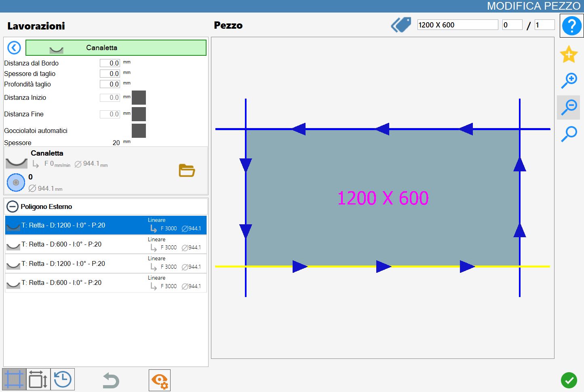This screenshot has width=584, height=392.
Task: Click the blue back arrow icon
Action: tap(14, 48)
